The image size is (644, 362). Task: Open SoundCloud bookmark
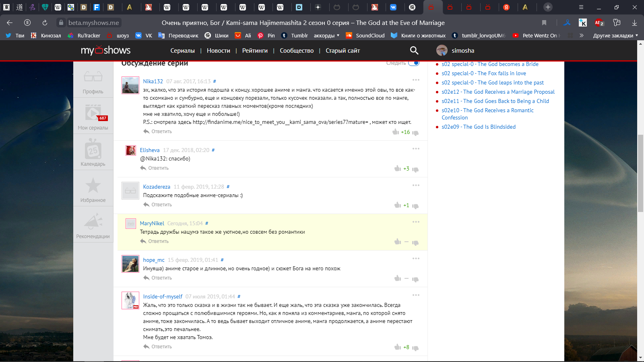(365, 35)
